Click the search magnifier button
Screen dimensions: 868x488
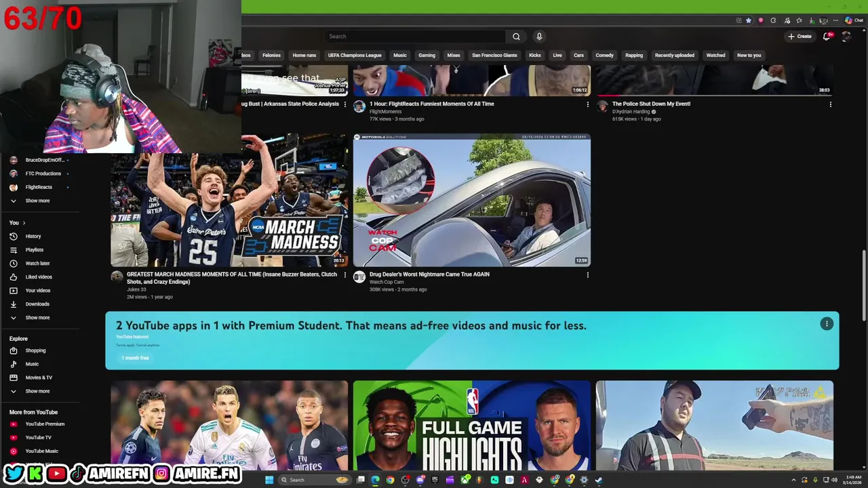coord(516,37)
